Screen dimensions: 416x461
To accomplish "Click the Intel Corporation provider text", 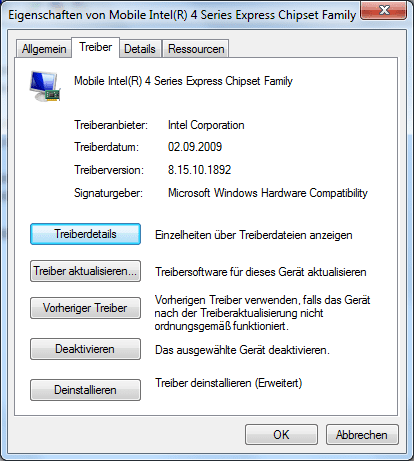I will pos(206,125).
